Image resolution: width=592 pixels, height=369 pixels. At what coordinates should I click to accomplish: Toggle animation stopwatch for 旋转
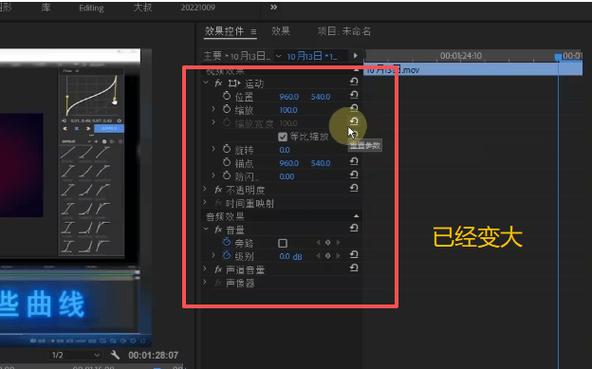[x=227, y=149]
